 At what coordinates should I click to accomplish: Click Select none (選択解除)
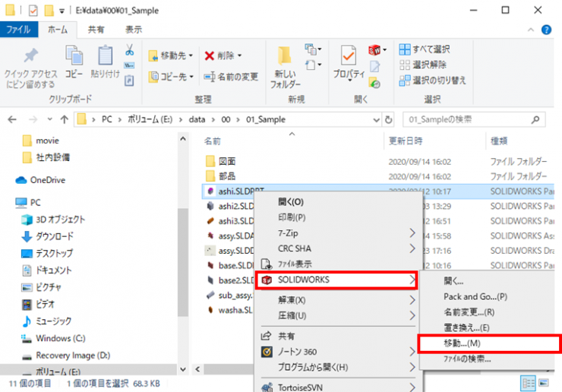coord(422,65)
